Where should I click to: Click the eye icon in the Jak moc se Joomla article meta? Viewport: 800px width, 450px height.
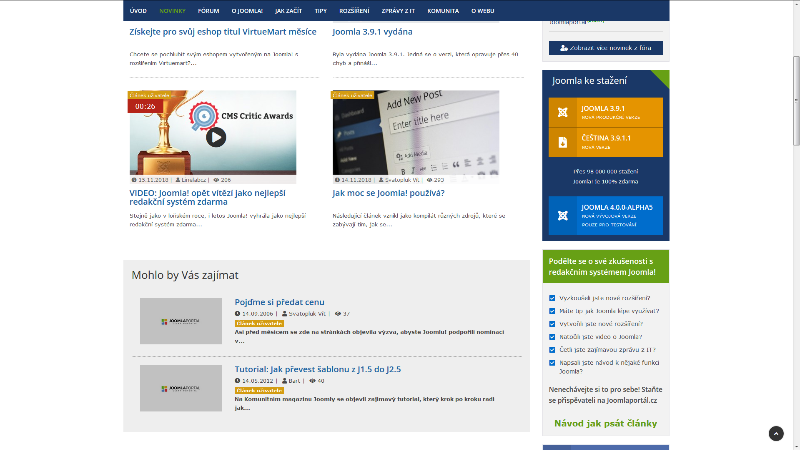pyautogui.click(x=429, y=180)
